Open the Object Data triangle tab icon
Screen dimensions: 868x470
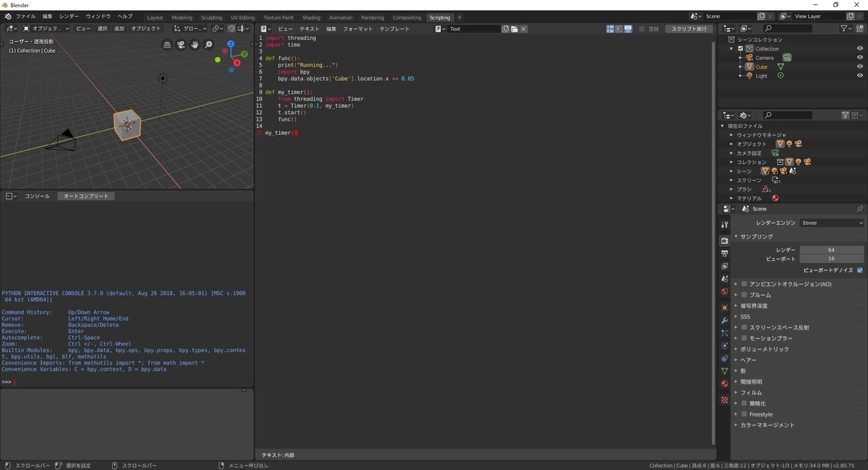pos(724,371)
